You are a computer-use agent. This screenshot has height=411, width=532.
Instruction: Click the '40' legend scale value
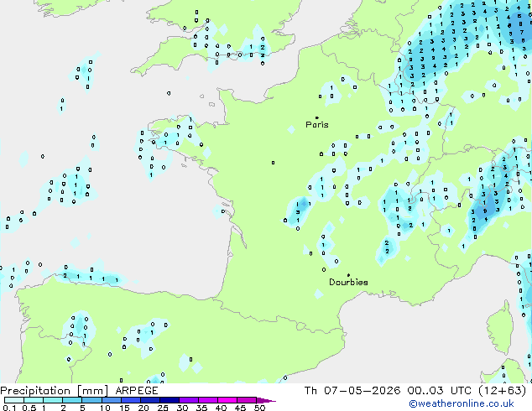pos(221,408)
